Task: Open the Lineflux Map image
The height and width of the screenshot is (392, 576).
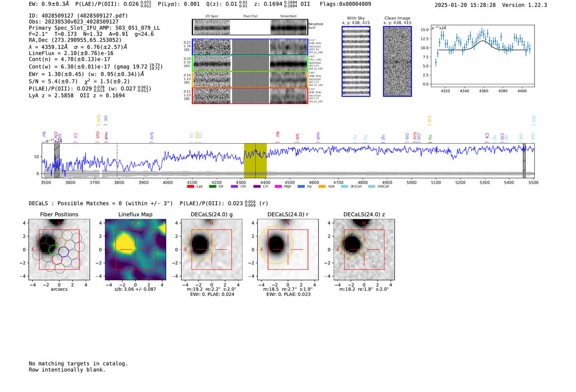Action: pos(135,249)
